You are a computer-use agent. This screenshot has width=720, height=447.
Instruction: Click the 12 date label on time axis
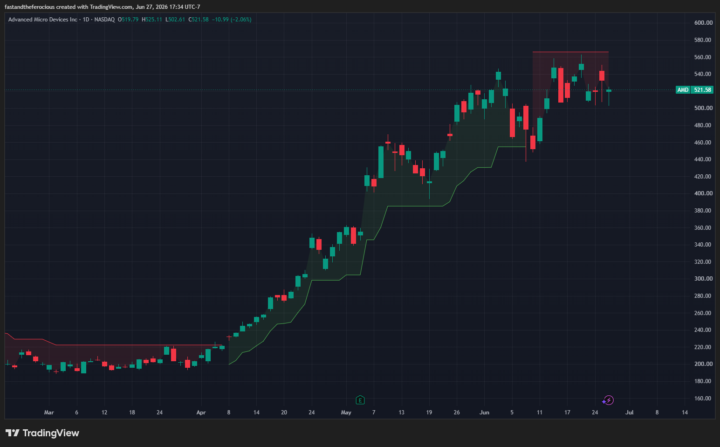(104, 413)
